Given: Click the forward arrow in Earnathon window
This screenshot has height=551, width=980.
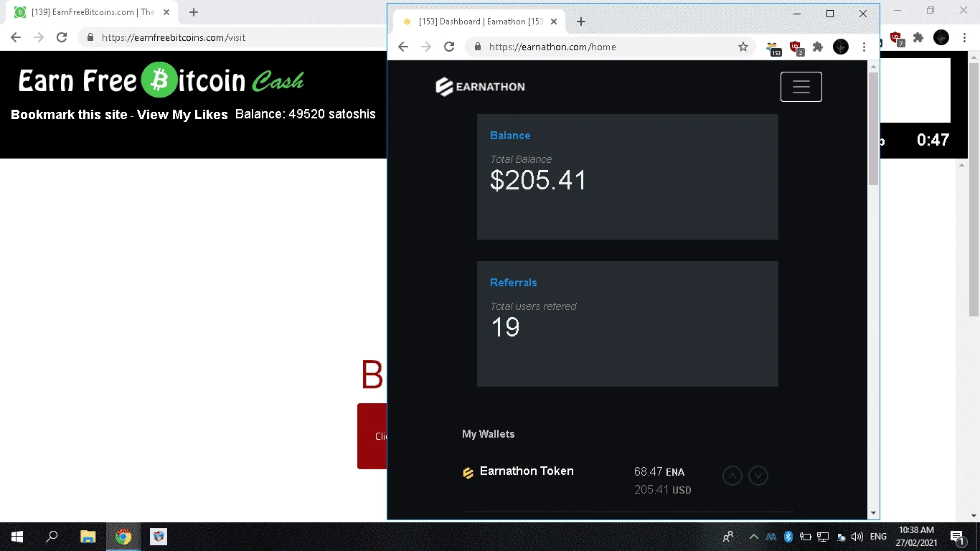Looking at the screenshot, I should tap(426, 47).
